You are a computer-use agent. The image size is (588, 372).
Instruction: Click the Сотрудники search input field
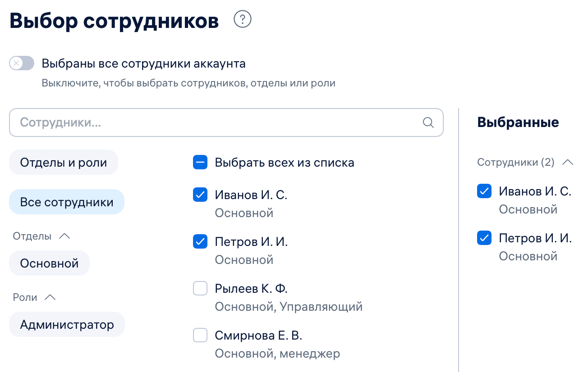click(x=180, y=122)
